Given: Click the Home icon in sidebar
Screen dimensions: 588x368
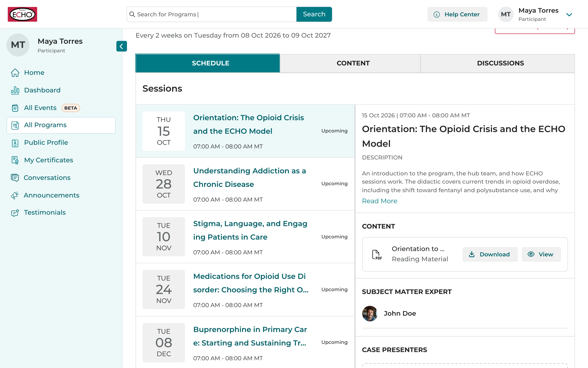Looking at the screenshot, I should click(x=15, y=73).
